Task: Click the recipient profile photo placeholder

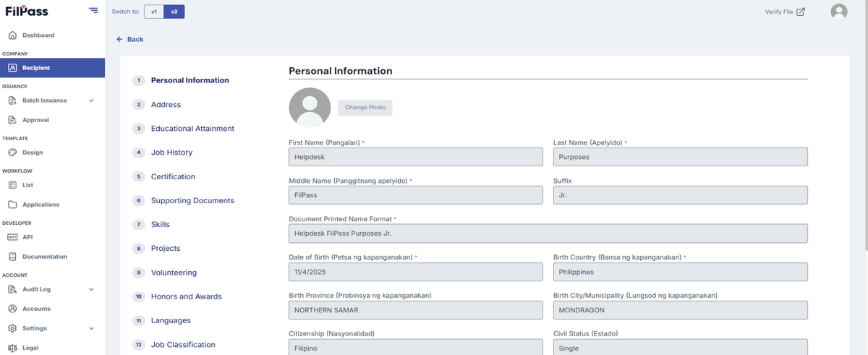Action: click(x=310, y=108)
